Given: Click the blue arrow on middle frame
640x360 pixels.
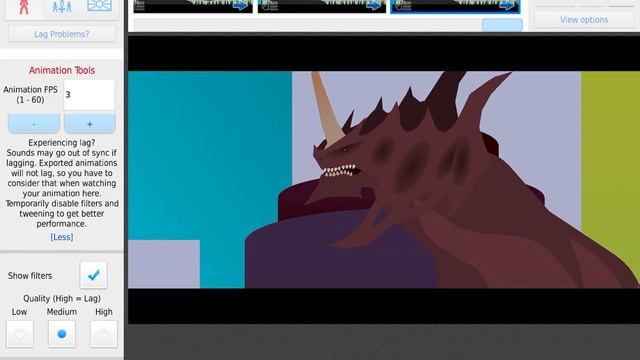Looking at the screenshot, I should pos(374,5).
